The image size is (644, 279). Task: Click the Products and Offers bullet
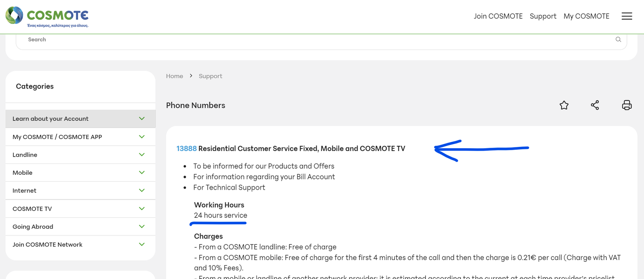264,166
